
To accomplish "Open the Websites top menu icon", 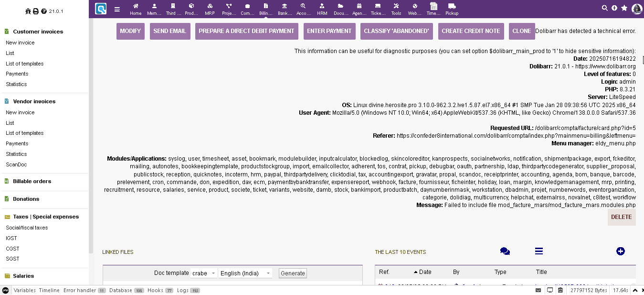I will (415, 6).
